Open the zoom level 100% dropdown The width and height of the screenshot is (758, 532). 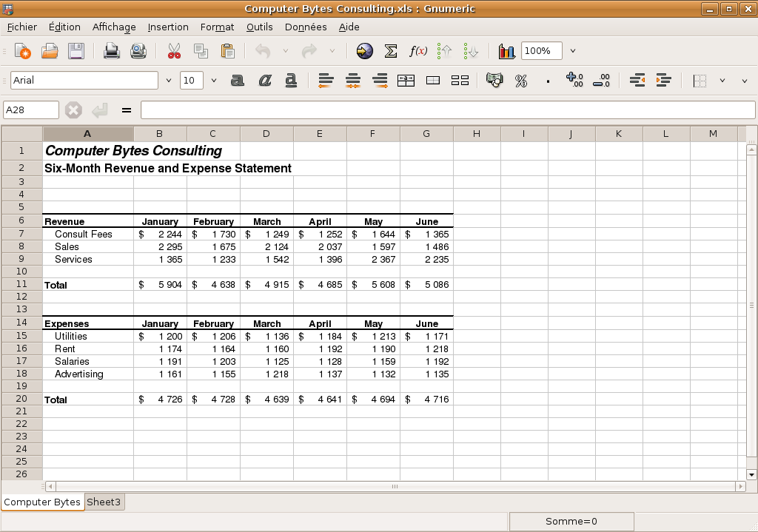pyautogui.click(x=572, y=51)
